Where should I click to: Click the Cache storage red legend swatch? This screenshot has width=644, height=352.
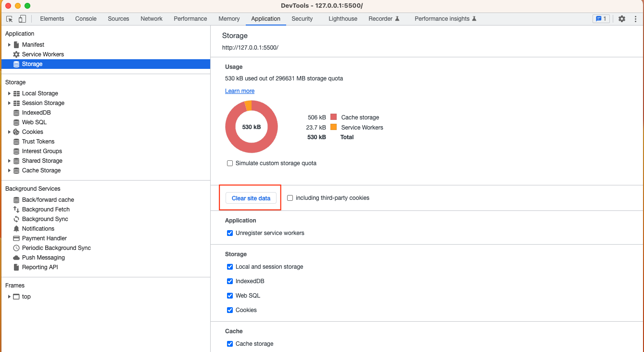333,117
